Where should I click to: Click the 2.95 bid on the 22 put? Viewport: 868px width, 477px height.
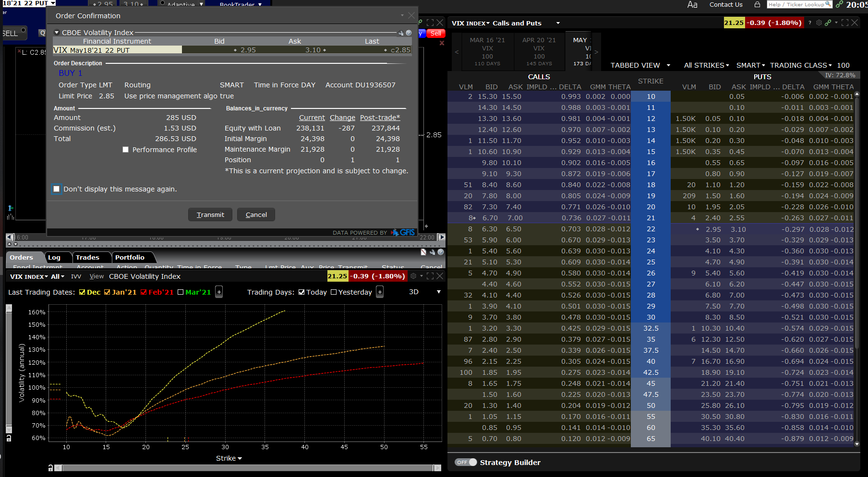point(713,229)
